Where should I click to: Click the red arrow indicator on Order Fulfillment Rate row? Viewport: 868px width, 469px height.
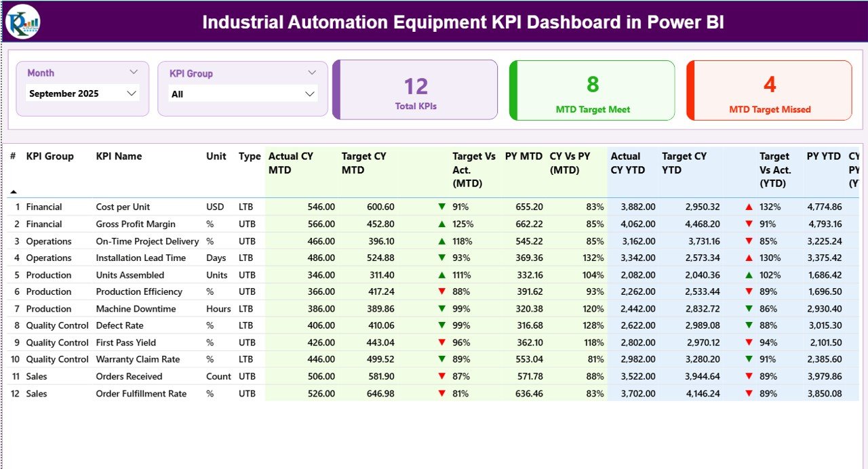click(x=441, y=393)
